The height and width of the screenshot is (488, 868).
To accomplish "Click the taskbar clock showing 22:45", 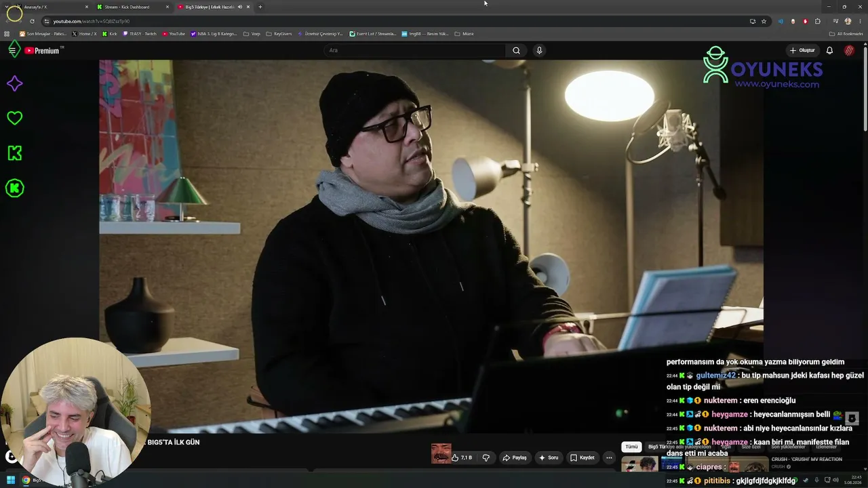I will coord(852,480).
